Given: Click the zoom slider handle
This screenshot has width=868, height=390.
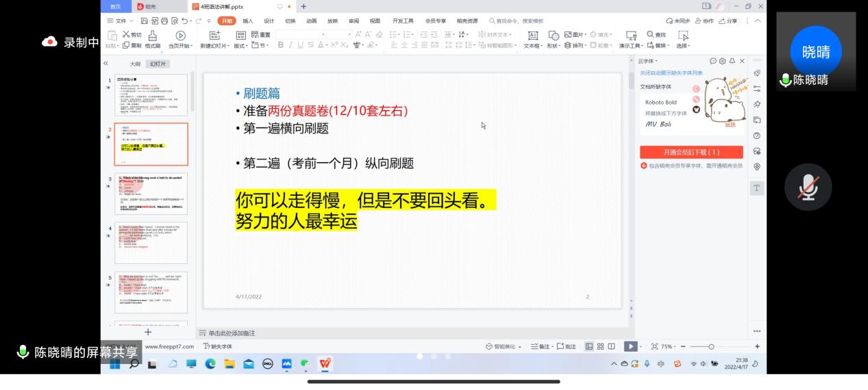Looking at the screenshot, I should 711,347.
